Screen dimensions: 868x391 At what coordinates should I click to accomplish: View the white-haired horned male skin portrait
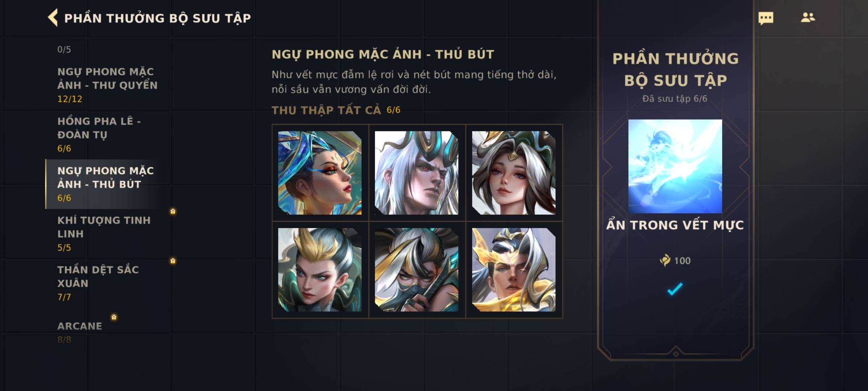click(417, 173)
